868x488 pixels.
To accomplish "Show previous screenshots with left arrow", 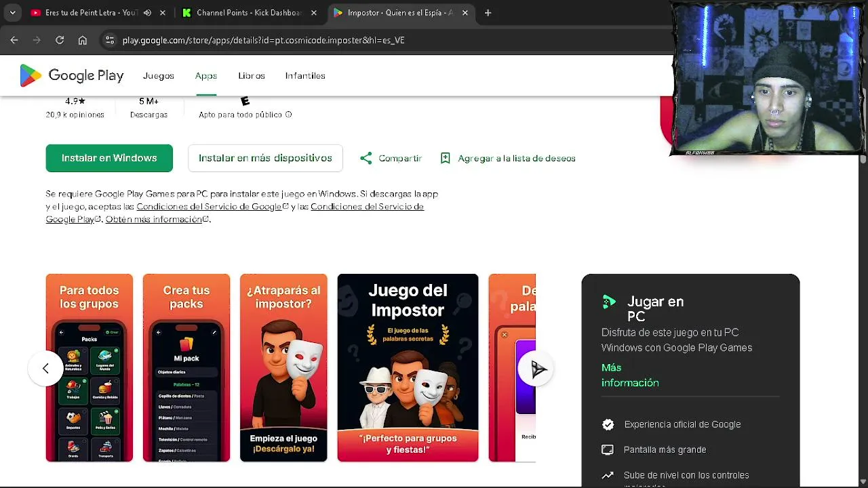I will point(45,369).
